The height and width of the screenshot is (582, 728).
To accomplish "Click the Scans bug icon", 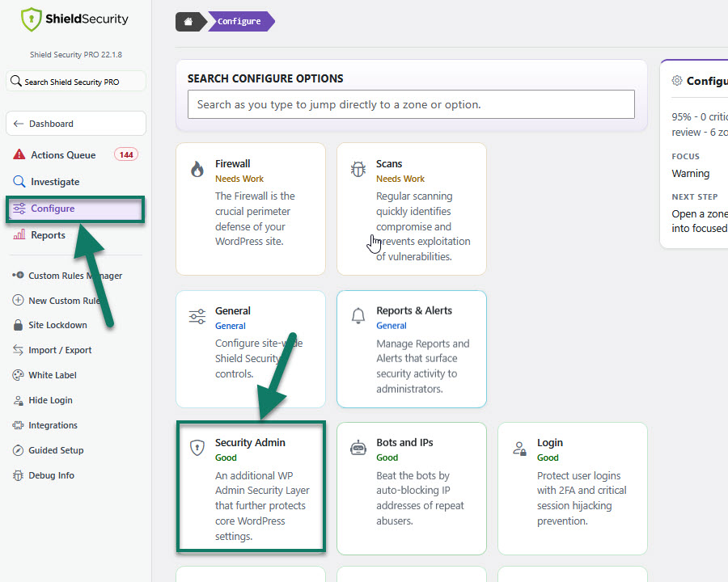I will (358, 169).
